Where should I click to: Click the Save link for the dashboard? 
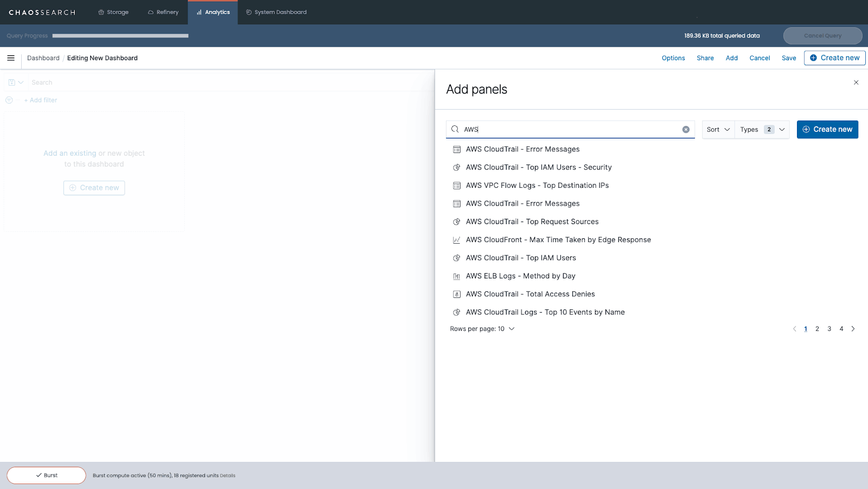(x=788, y=58)
